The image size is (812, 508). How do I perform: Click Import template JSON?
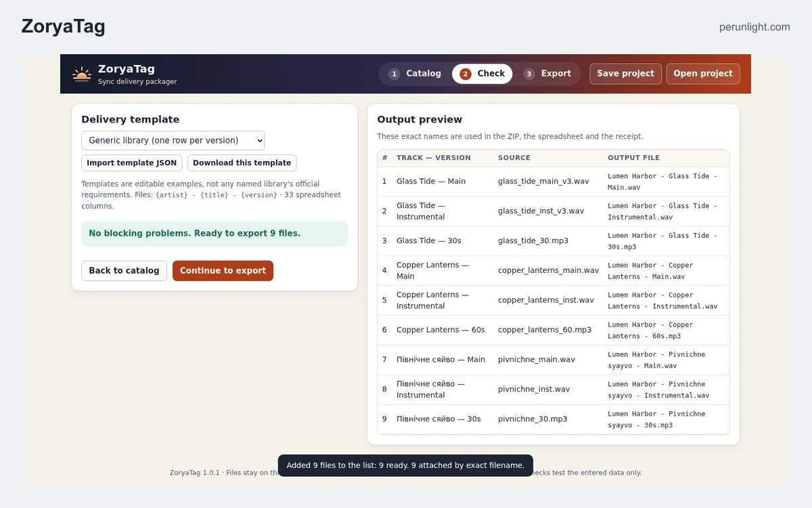click(132, 163)
